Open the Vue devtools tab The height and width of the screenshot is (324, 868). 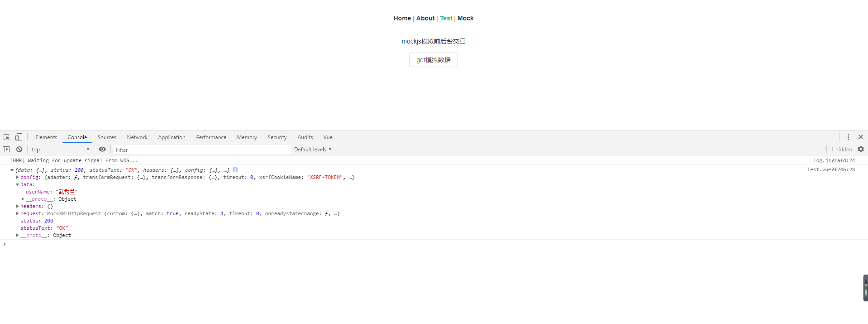328,137
